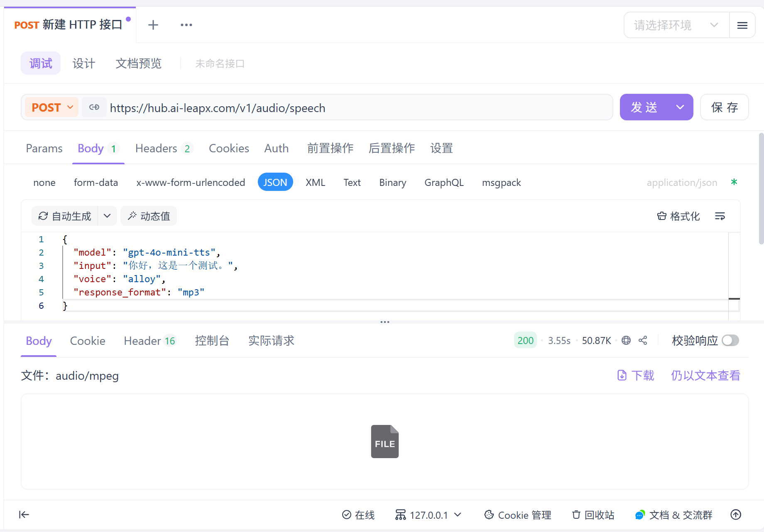Image resolution: width=764 pixels, height=532 pixels.
Task: Click the share icon in response bar
Action: pos(643,341)
